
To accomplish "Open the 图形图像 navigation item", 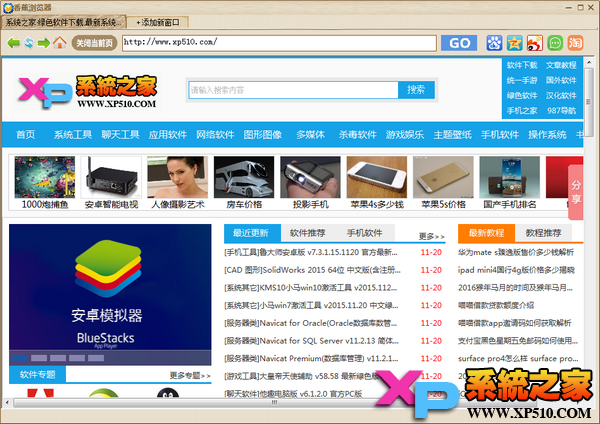I will (x=262, y=135).
